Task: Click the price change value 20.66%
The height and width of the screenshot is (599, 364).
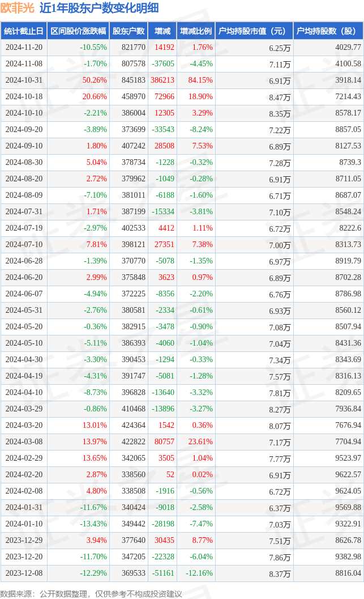Action: coord(95,97)
